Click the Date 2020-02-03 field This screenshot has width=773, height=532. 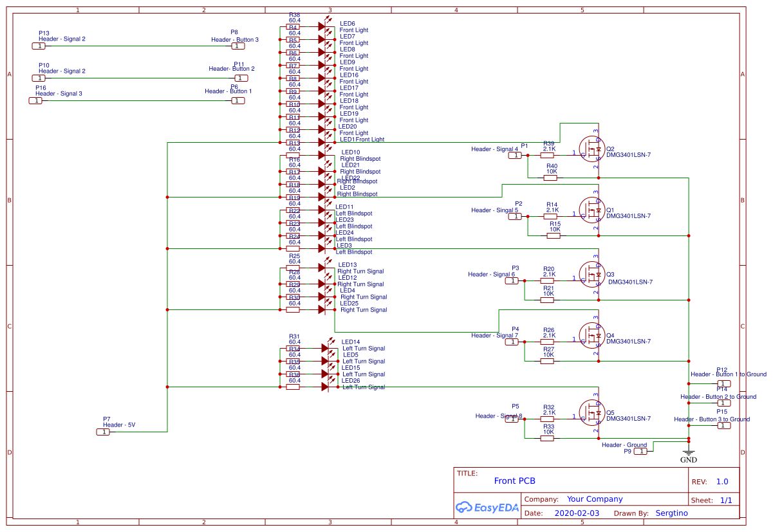click(x=578, y=513)
